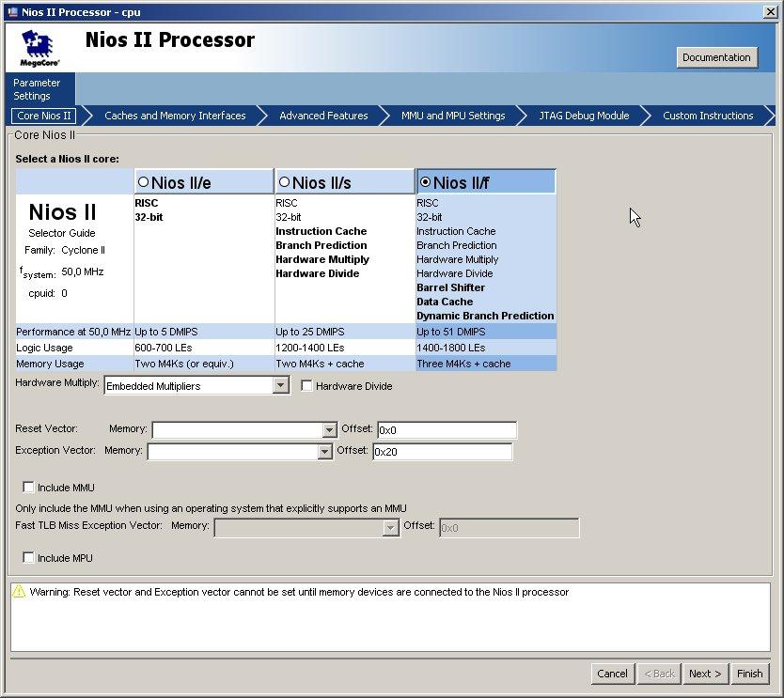Select the Nios II/s core radio button
784x698 pixels.
[285, 182]
